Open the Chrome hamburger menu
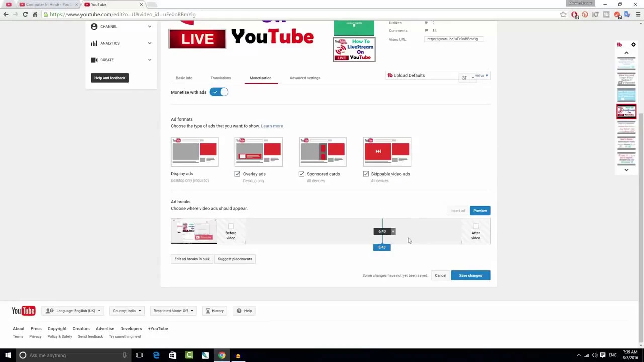644x362 pixels. point(638,15)
